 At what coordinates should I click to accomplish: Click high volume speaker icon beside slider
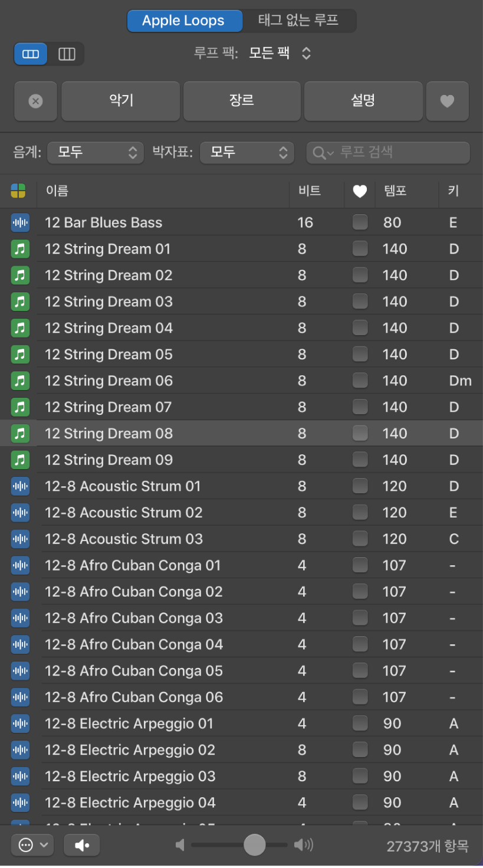[x=304, y=845]
